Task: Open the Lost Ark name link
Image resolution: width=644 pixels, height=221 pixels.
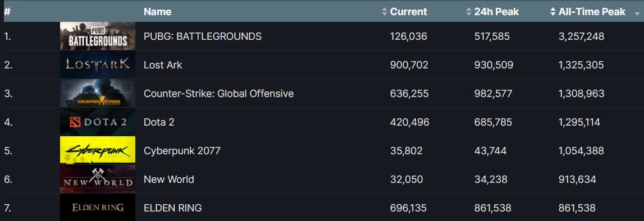Action: [x=163, y=65]
